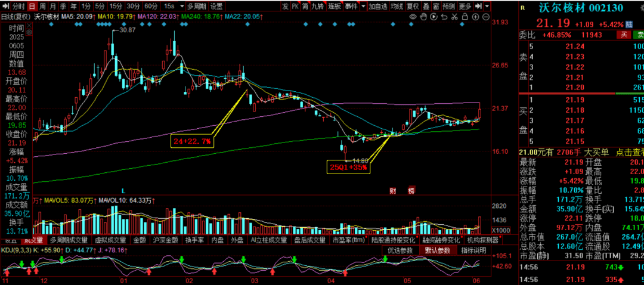
Task: Click the 事件 events button
Action: [x=351, y=6]
